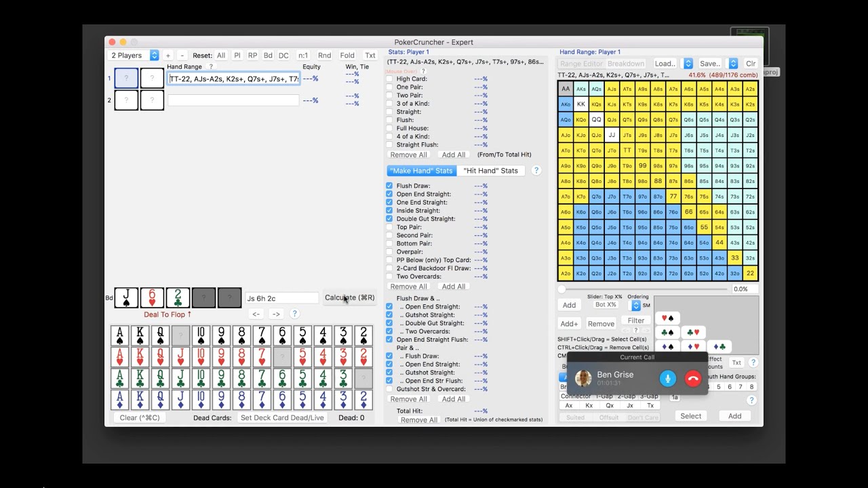
Task: Open dropdown arrow beside Load..
Action: (688, 64)
